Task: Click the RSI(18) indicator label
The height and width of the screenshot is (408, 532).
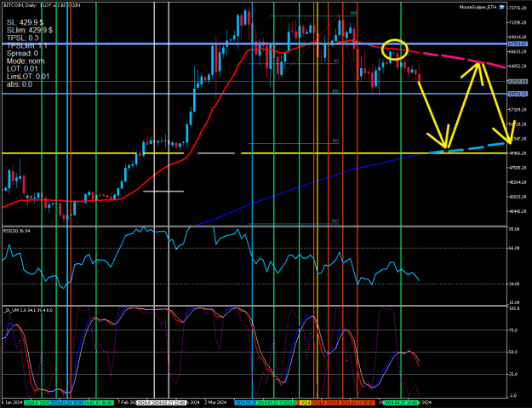Action: coord(17,231)
